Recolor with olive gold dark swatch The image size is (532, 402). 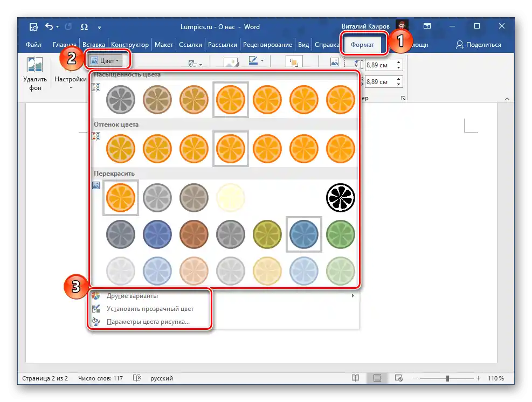267,234
